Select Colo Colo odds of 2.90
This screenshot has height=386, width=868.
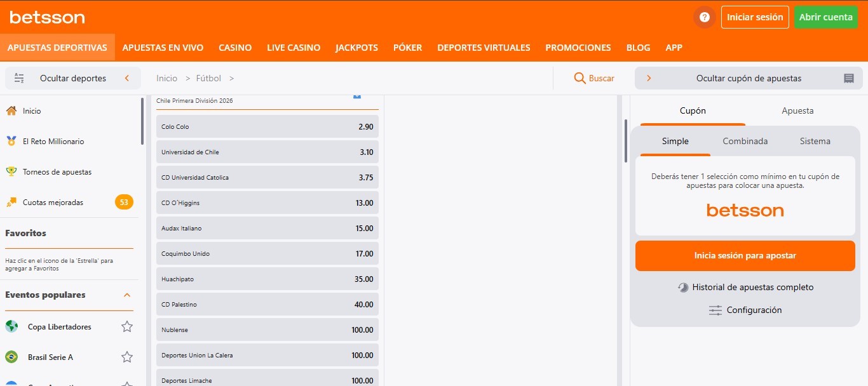click(x=267, y=126)
